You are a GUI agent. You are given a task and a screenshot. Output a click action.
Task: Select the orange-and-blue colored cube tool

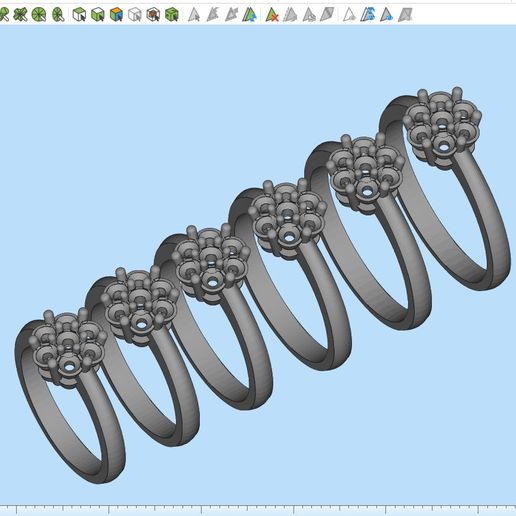coord(116,15)
